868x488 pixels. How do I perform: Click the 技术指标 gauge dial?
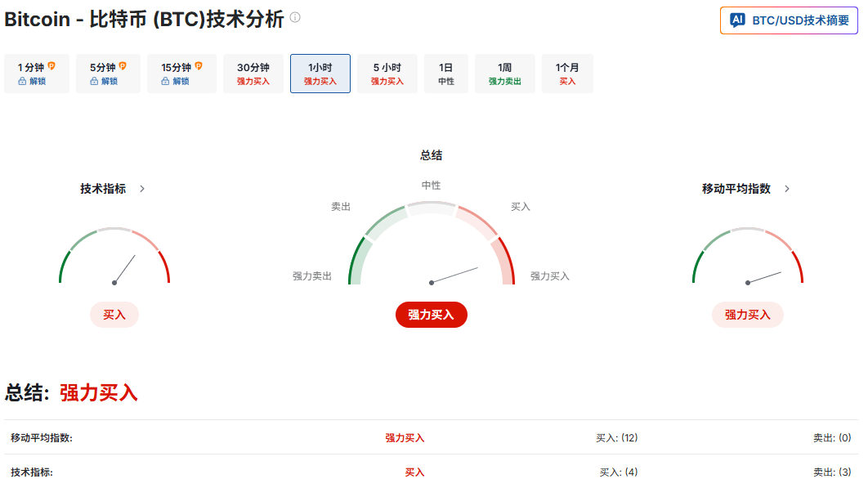click(114, 256)
